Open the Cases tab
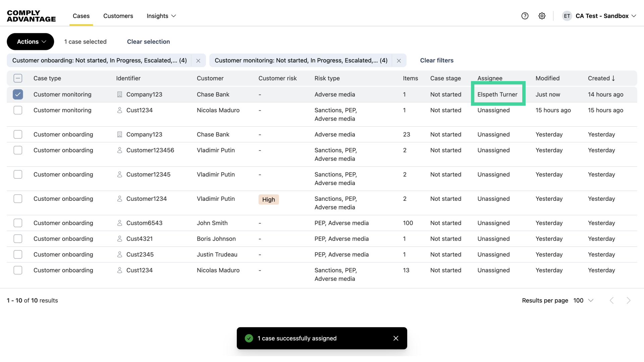 [x=81, y=16]
